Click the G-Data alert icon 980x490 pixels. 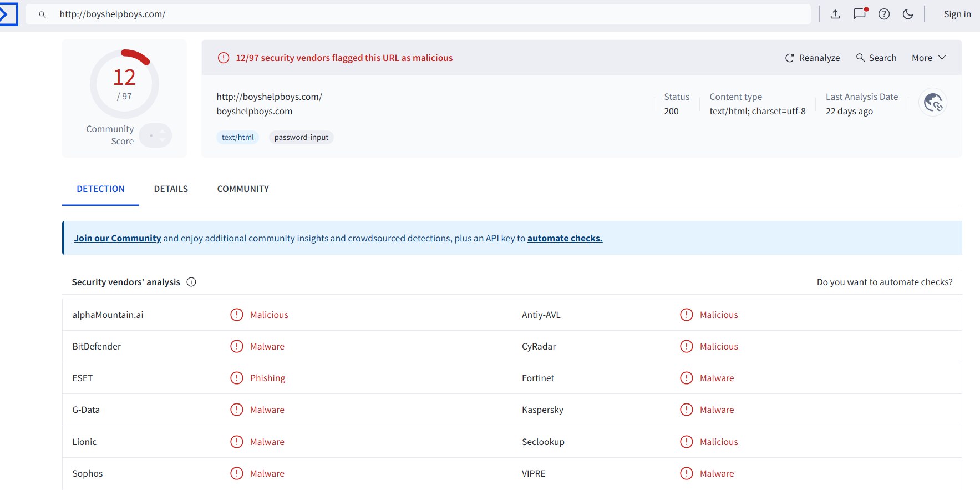click(x=237, y=410)
